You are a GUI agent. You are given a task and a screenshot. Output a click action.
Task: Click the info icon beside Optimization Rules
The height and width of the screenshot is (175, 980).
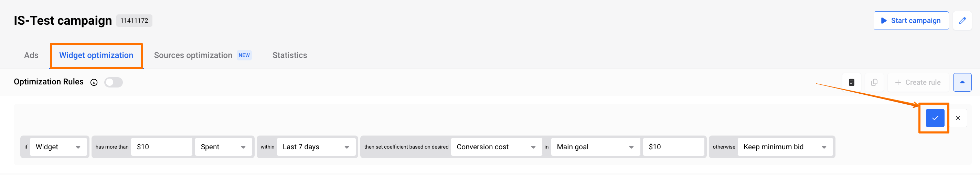coord(94,82)
